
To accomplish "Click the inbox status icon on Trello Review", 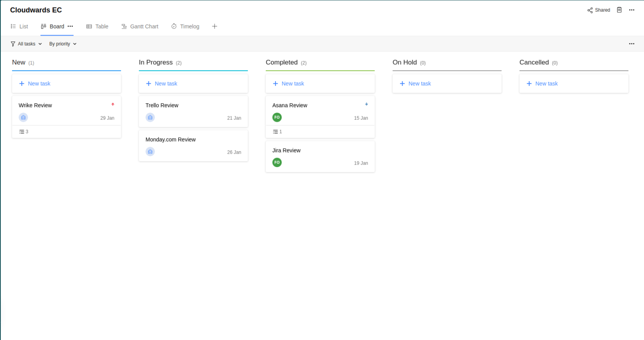I will point(150,117).
